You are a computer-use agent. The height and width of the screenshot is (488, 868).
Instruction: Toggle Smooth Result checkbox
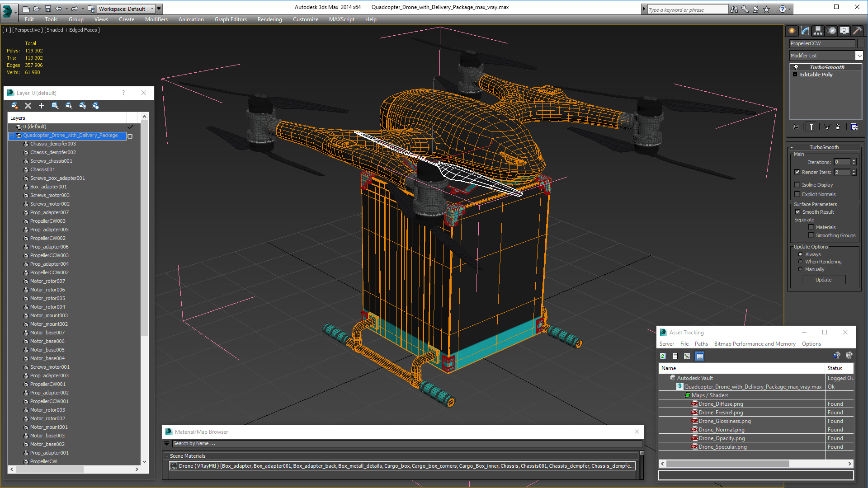798,211
